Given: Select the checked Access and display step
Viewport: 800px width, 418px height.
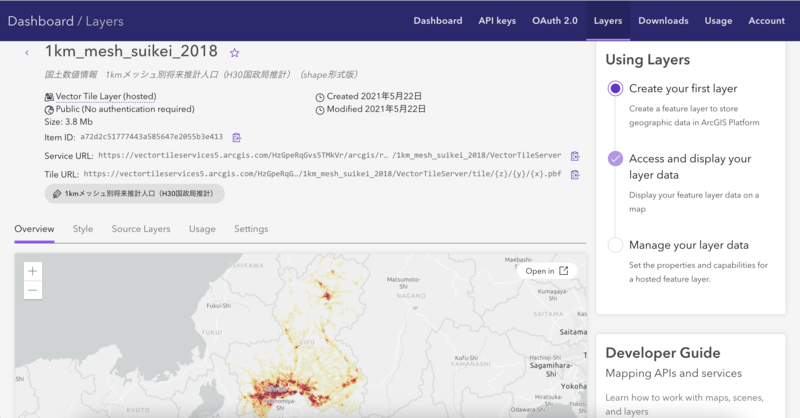Looking at the screenshot, I should pos(615,158).
